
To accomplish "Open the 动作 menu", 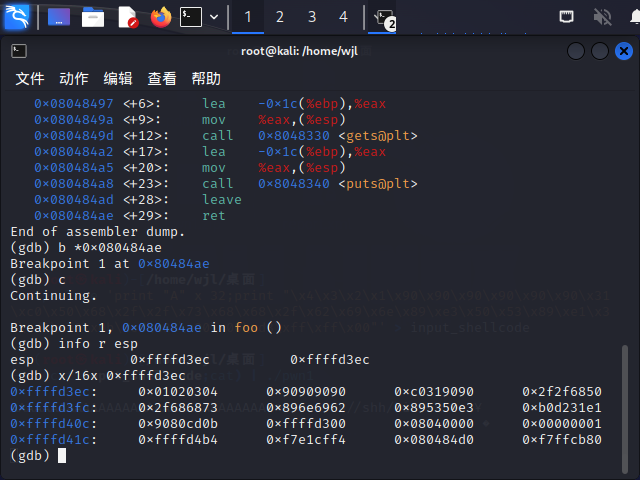I will pos(74,78).
